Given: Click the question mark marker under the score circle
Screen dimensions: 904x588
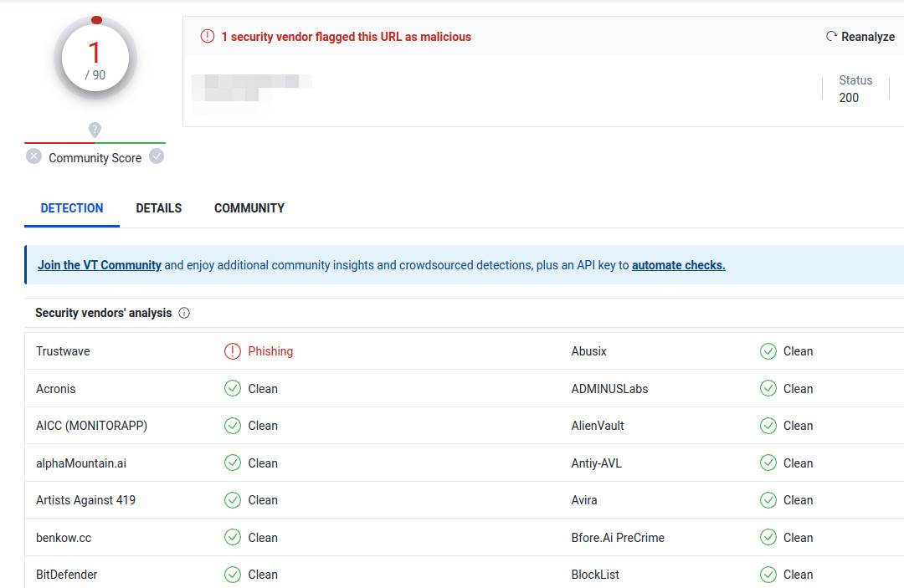Looking at the screenshot, I should [95, 130].
